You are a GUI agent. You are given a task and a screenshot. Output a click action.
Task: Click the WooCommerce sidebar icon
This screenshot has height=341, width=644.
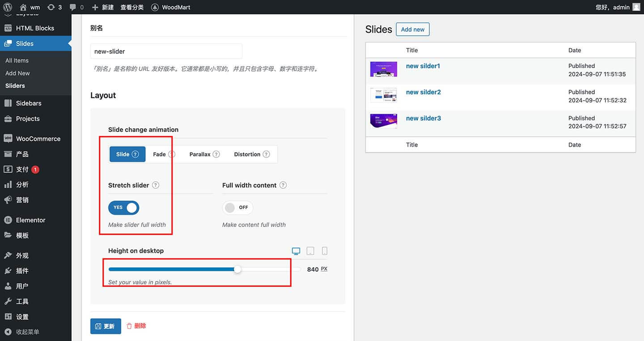tap(8, 139)
